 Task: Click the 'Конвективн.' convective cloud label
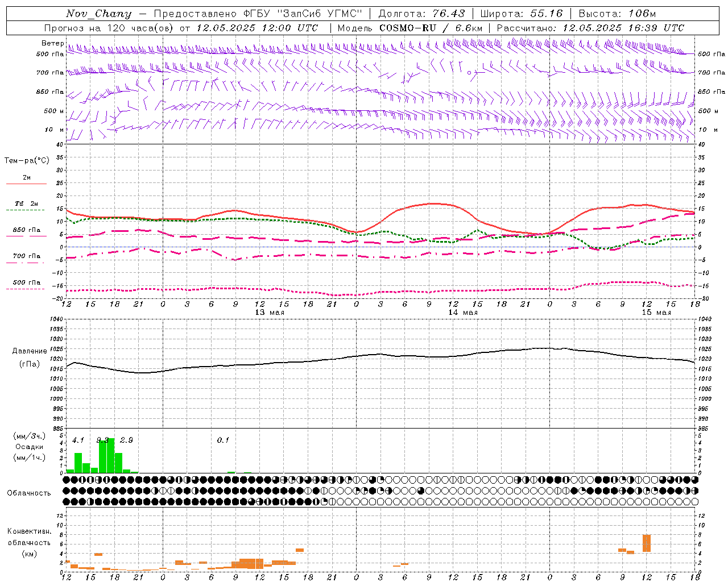point(29,531)
